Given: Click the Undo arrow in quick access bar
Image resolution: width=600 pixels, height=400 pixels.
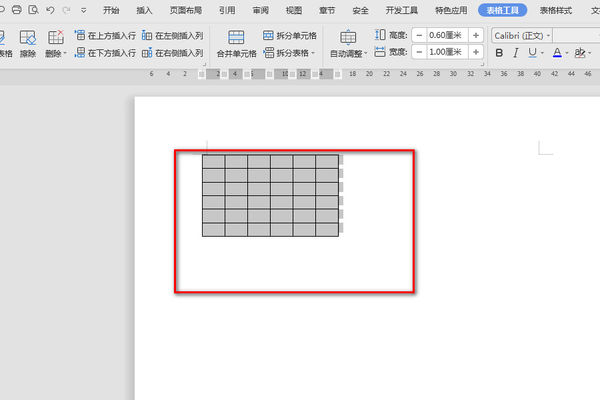Looking at the screenshot, I should tap(50, 10).
